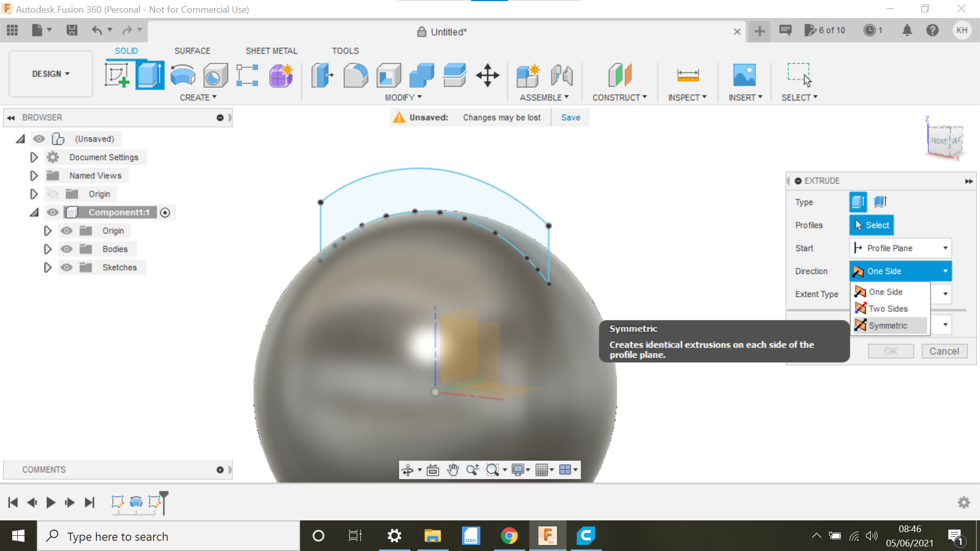Create a New Component via Assemble icon
The width and height of the screenshot is (980, 551).
coord(528,75)
